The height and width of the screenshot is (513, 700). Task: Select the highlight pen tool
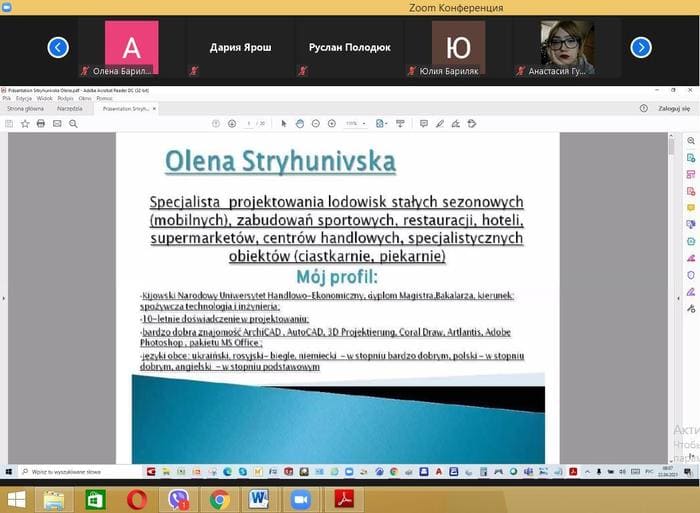[440, 124]
